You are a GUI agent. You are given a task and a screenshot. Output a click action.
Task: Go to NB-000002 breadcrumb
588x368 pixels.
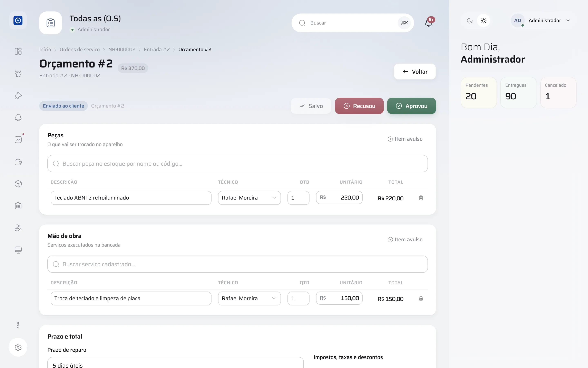[122, 49]
